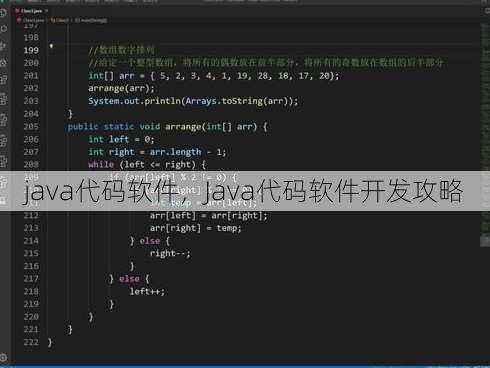Click 'System.out.println' on line 203
Viewport: 490px width, 368px height.
click(x=134, y=101)
